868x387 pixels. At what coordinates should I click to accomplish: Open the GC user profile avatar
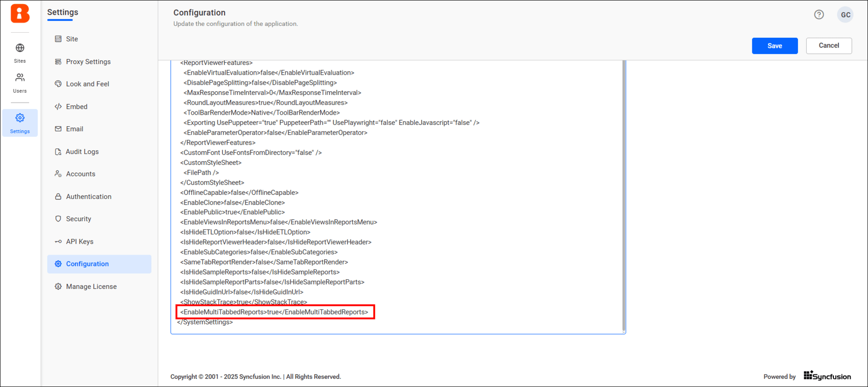pos(845,15)
